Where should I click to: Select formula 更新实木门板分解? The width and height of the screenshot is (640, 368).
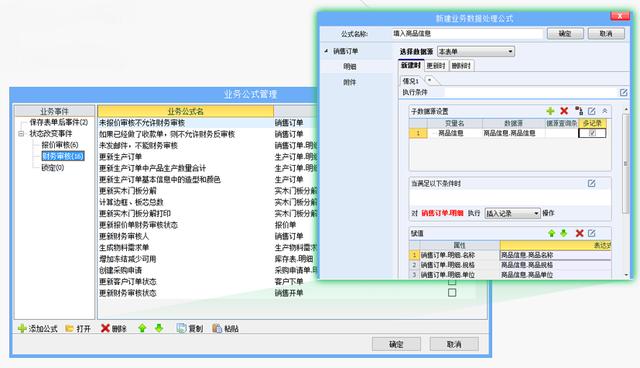click(128, 191)
